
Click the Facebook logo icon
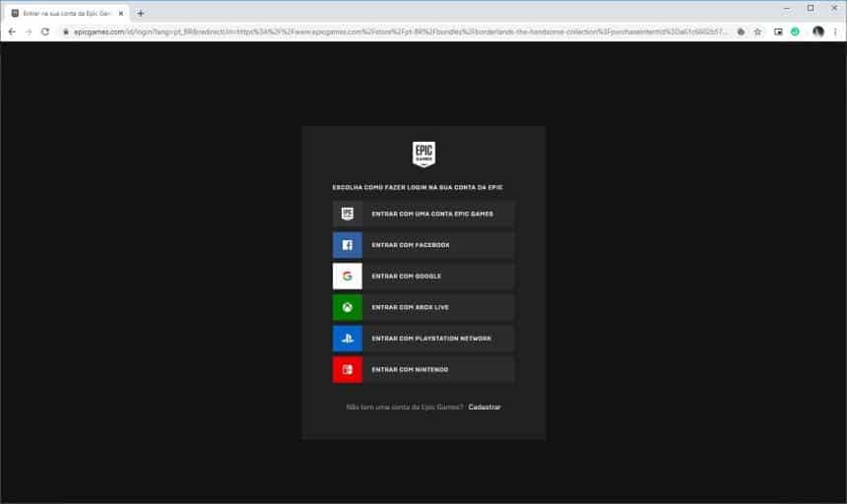coord(348,245)
